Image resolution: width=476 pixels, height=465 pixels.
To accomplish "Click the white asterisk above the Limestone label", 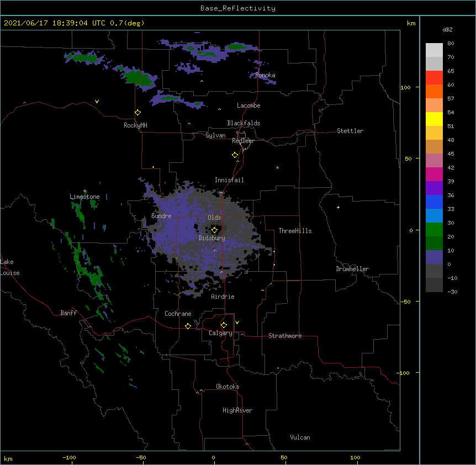I will 85,191.
